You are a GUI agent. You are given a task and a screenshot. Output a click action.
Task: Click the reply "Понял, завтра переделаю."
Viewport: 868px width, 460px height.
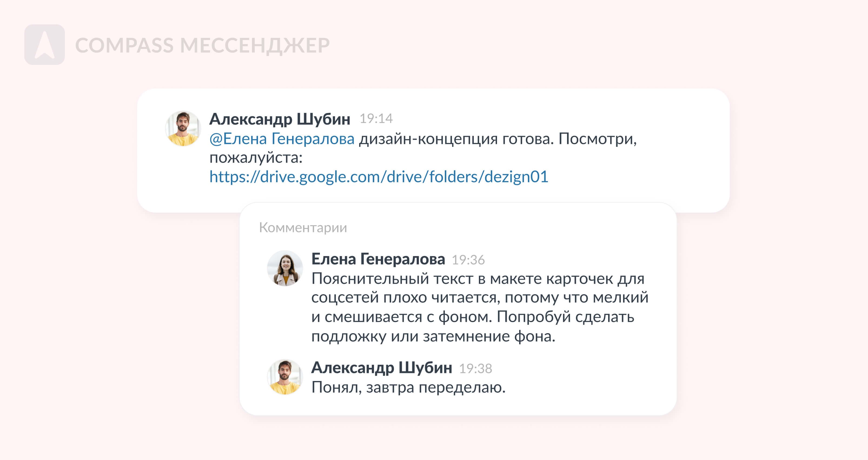[x=408, y=388]
